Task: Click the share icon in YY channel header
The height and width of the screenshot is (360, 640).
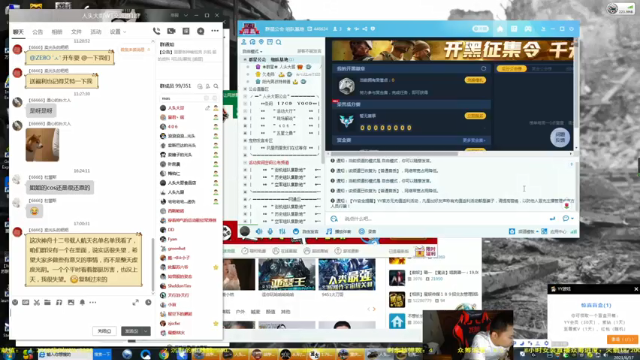Action: tap(365, 29)
